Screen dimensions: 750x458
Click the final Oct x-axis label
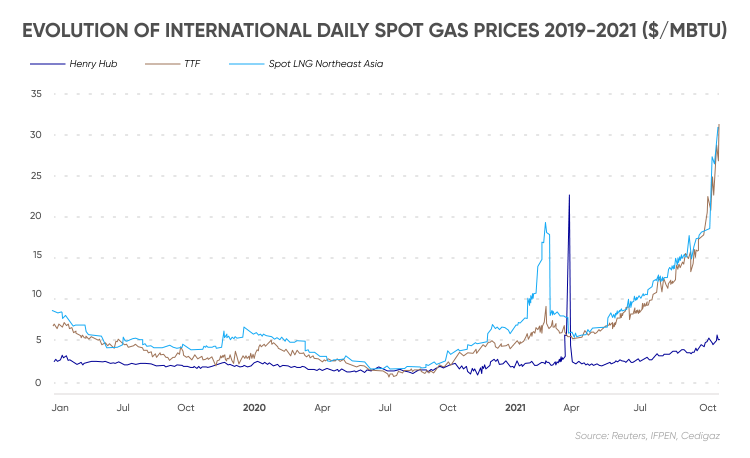point(708,408)
